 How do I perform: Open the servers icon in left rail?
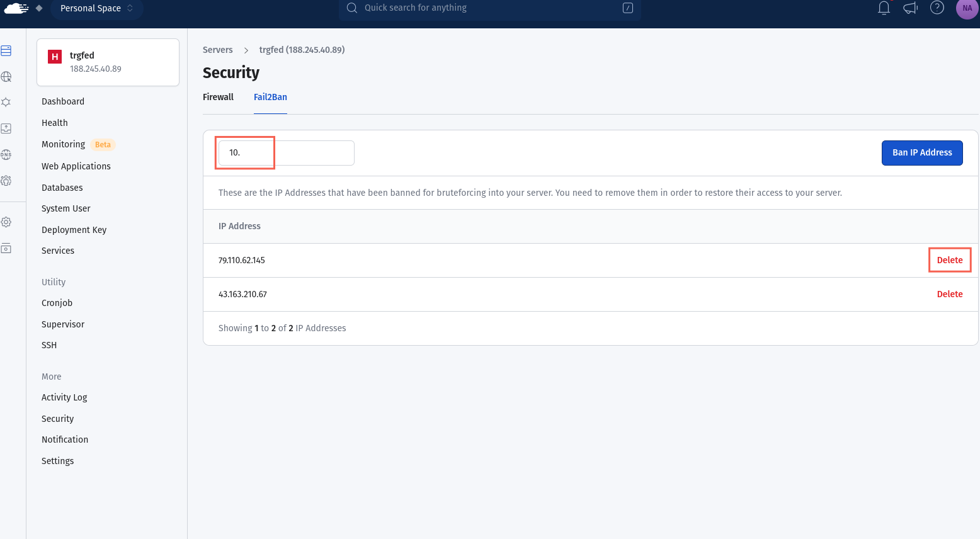6,50
